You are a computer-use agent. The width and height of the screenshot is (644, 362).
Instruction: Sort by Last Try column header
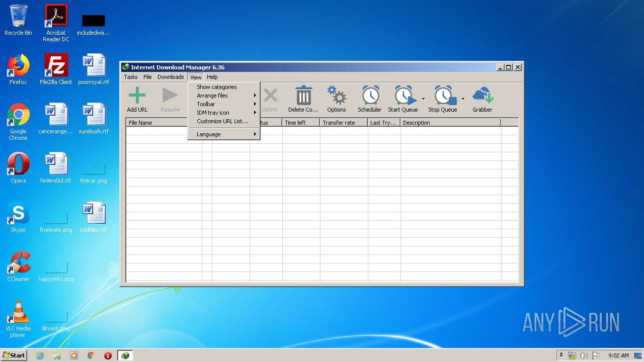click(384, 123)
